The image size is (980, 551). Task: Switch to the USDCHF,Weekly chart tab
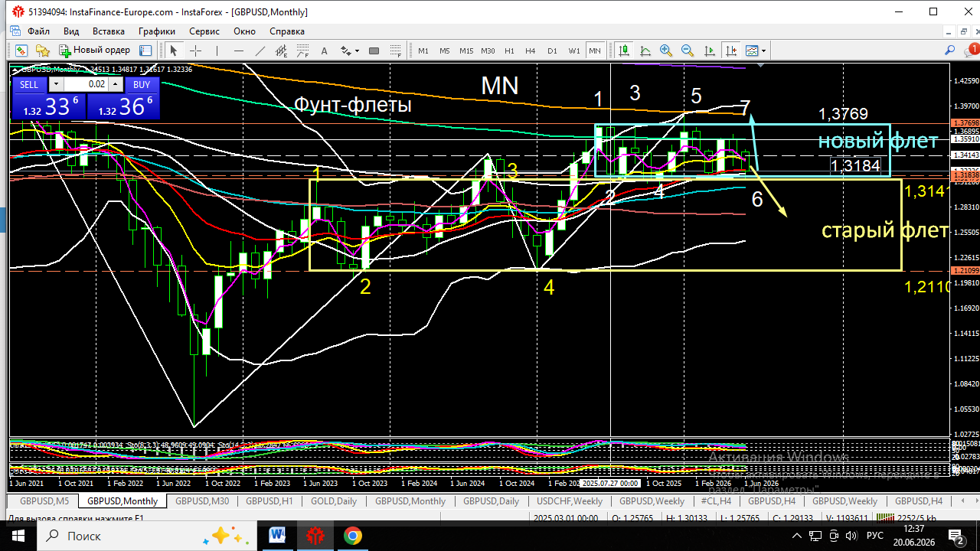(570, 501)
